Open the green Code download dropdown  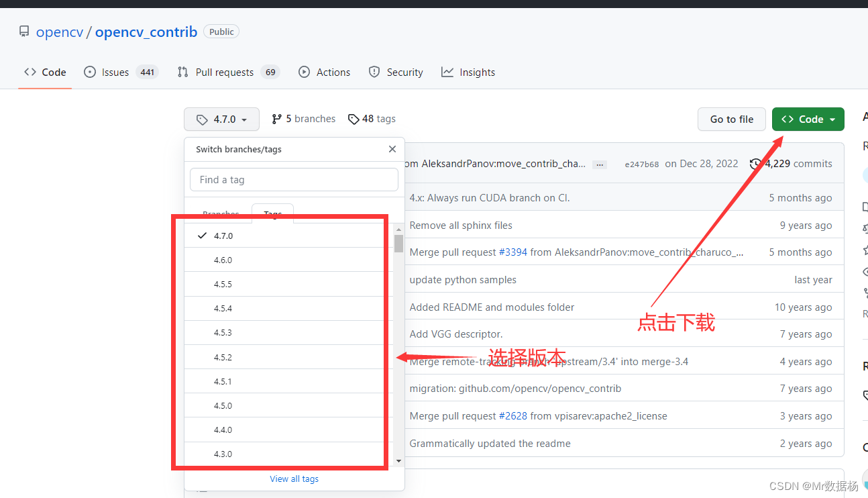(x=808, y=119)
